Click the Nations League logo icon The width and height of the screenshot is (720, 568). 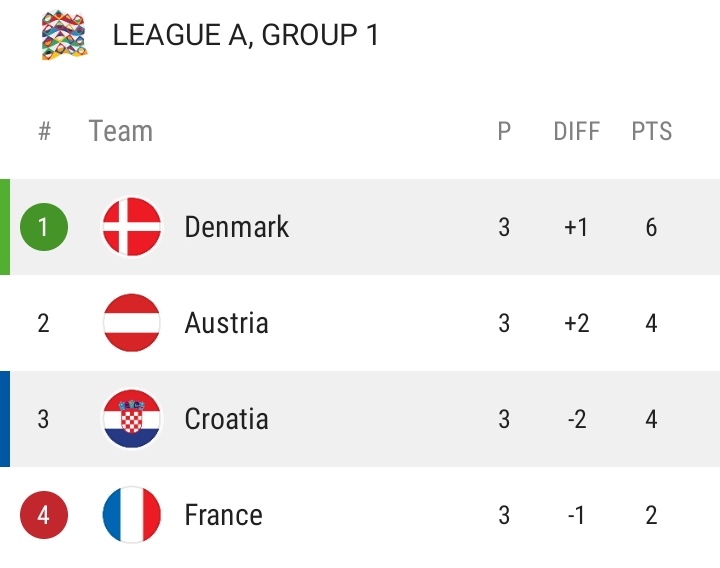click(64, 35)
